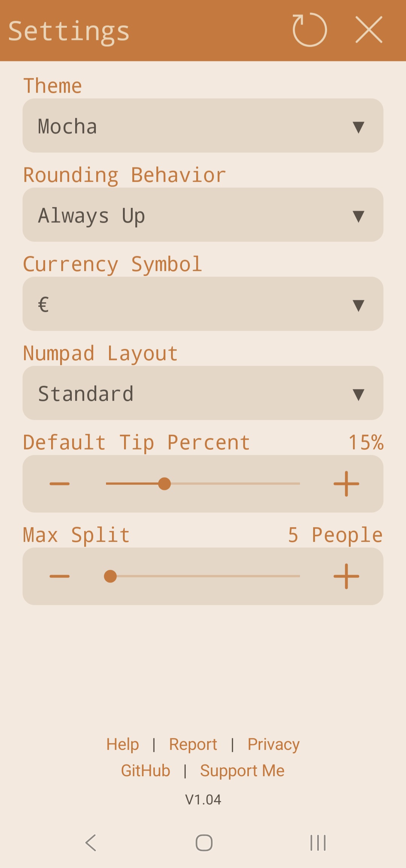This screenshot has height=868, width=406.
Task: Expand the Rounding Behavior dropdown
Action: click(x=203, y=215)
